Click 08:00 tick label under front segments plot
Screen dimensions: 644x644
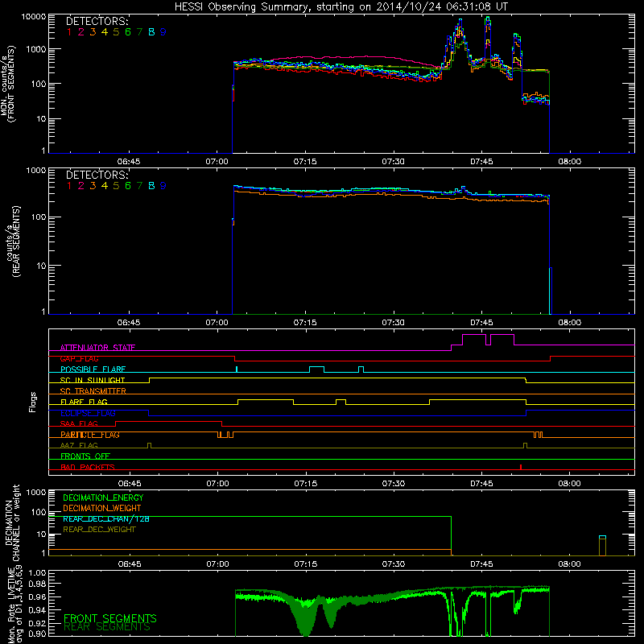570,162
